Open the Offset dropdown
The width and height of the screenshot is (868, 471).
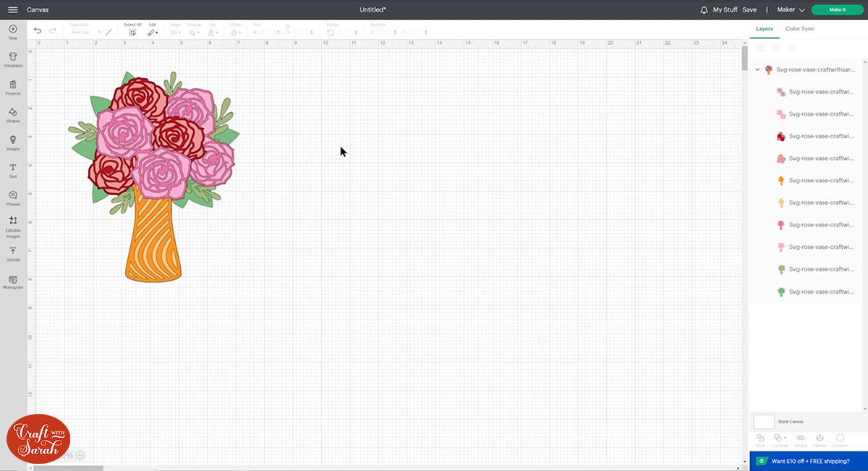click(236, 33)
